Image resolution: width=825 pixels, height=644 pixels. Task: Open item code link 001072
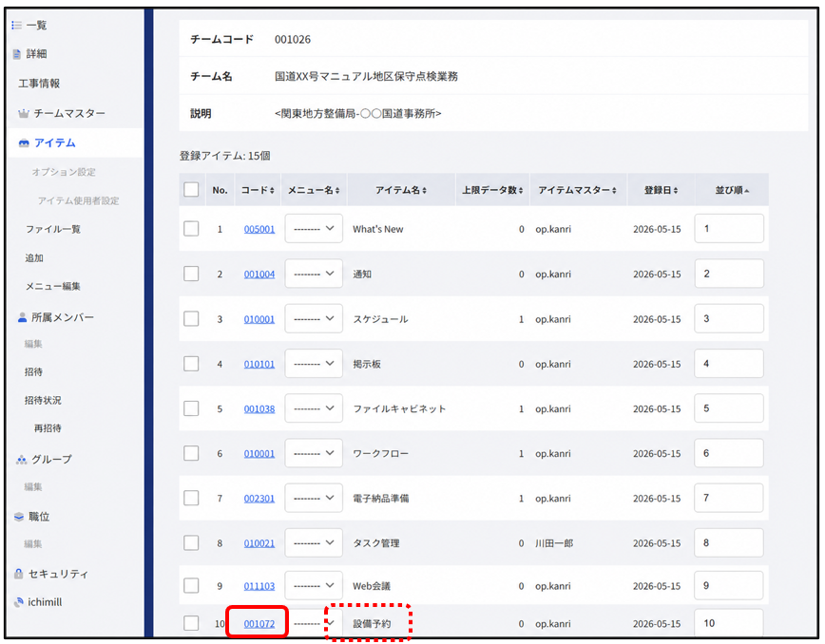(x=259, y=623)
